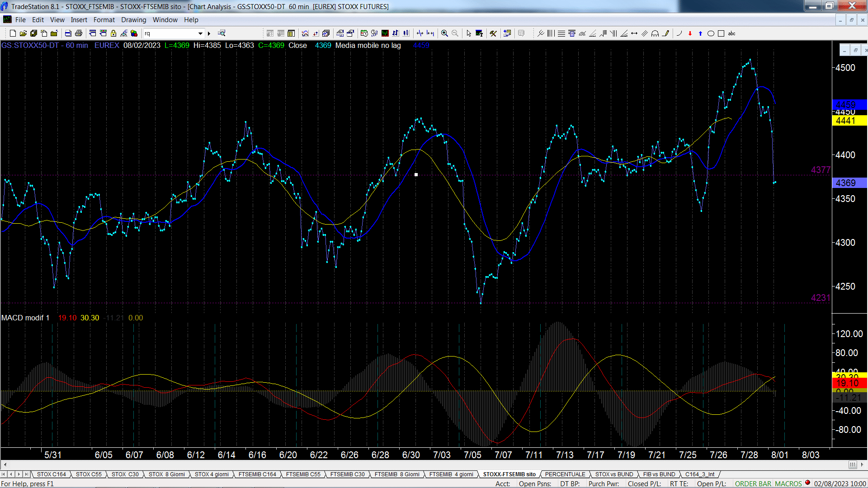The width and height of the screenshot is (868, 488).
Task: Select the rectangle drawing tool
Action: click(x=721, y=33)
